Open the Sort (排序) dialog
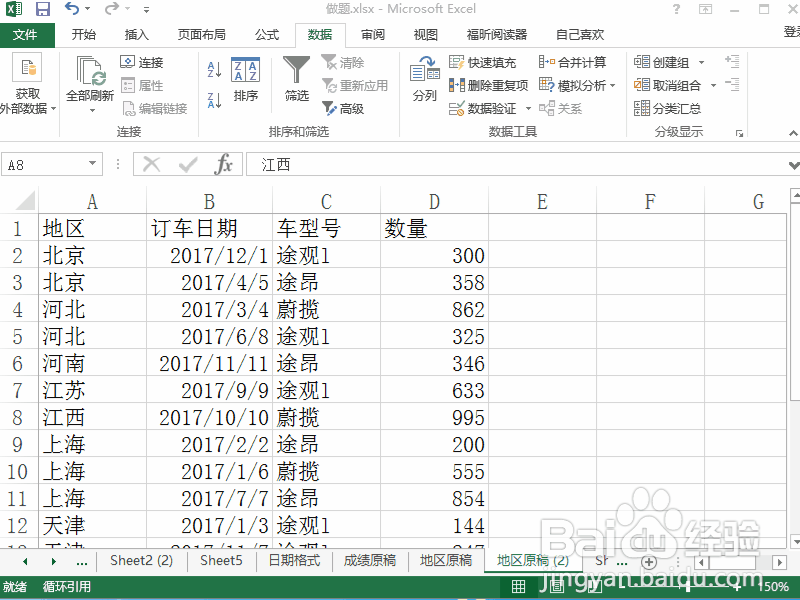The image size is (800, 600). [x=245, y=79]
